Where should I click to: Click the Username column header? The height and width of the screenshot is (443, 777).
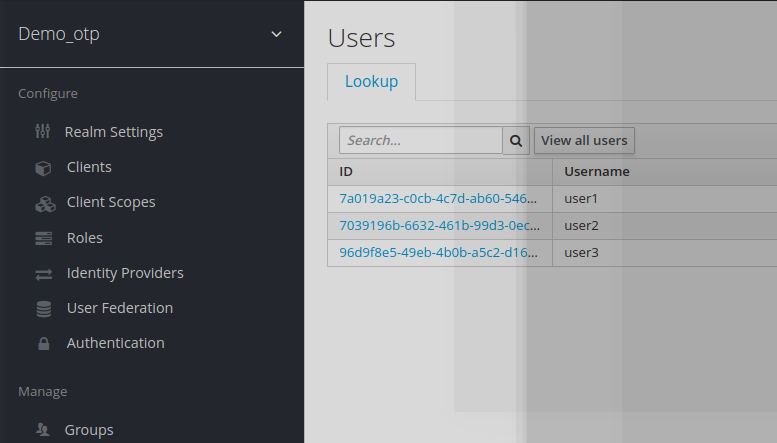[x=597, y=171]
